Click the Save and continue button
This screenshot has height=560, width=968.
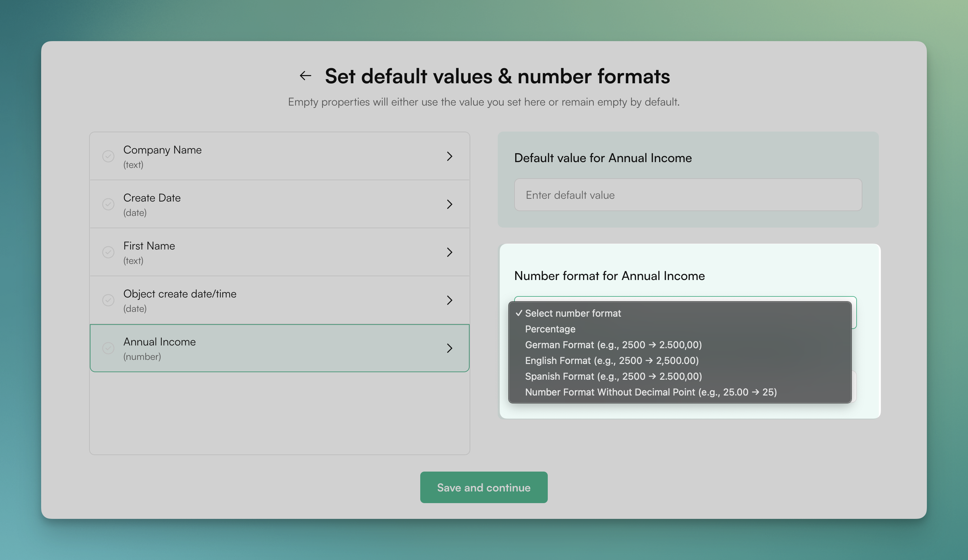point(484,487)
